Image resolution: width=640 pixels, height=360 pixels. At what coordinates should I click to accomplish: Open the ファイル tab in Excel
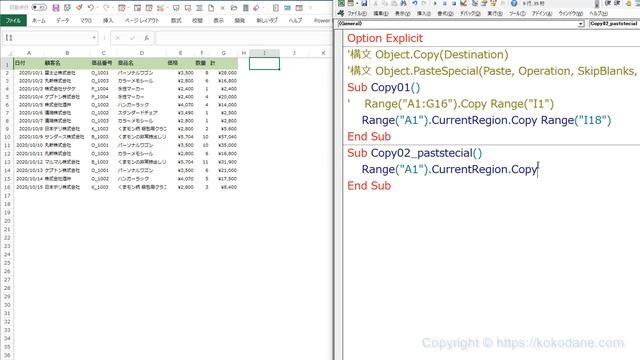(x=13, y=20)
